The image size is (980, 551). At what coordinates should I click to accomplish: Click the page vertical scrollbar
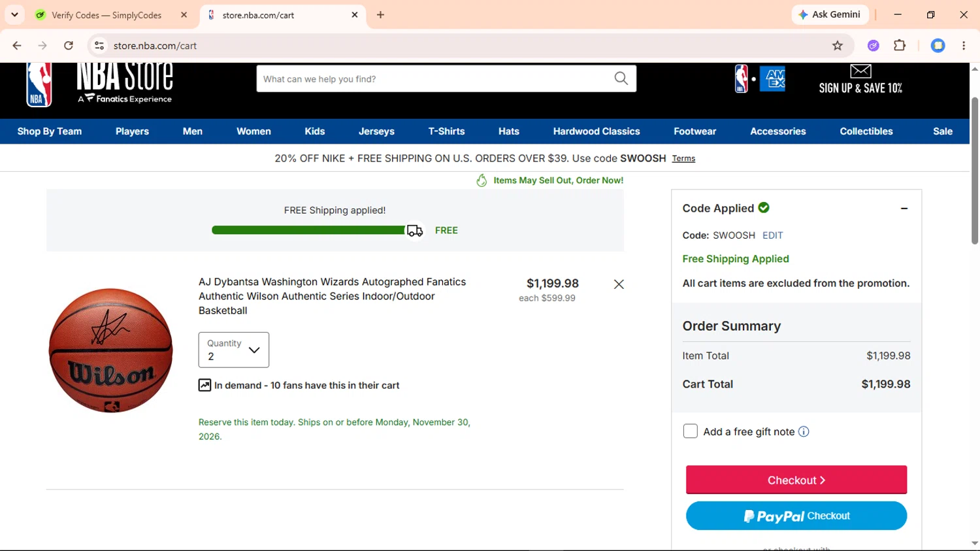point(975,171)
